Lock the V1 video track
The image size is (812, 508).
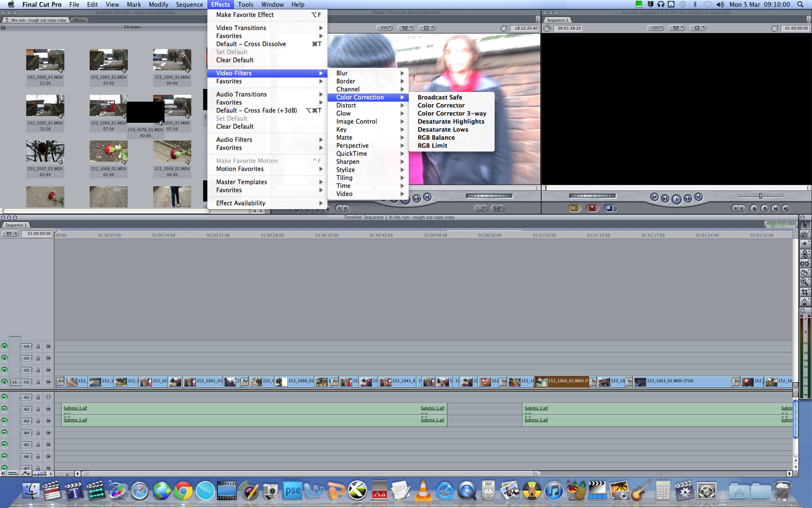[38, 382]
